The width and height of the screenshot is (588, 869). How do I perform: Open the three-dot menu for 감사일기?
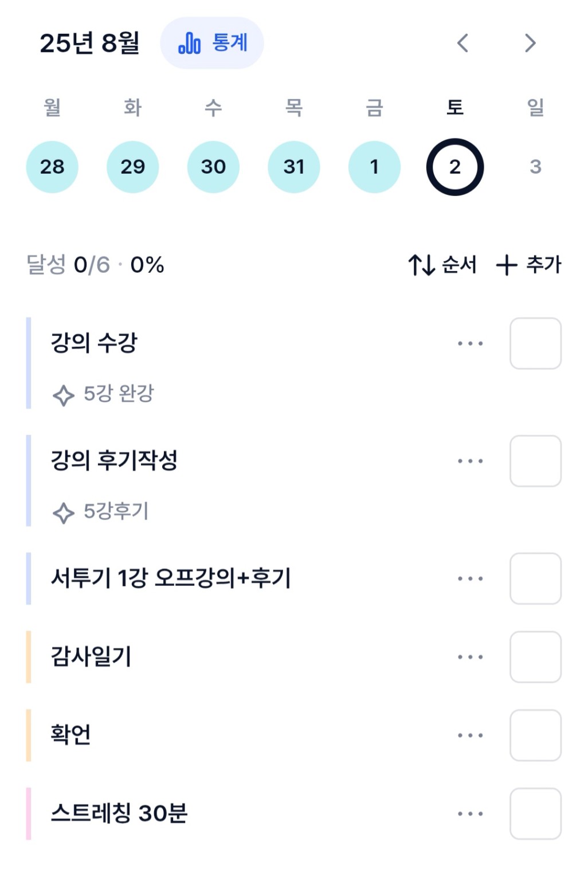tap(471, 657)
